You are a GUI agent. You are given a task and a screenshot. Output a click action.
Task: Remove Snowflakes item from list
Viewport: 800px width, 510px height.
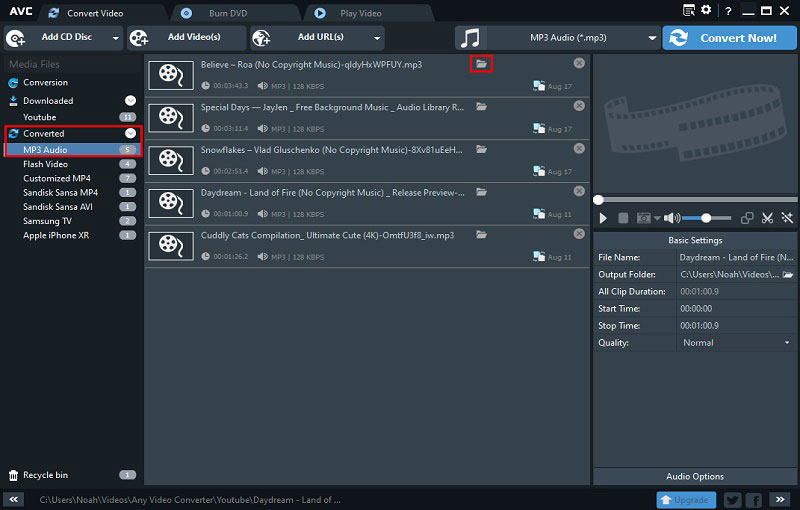point(579,148)
